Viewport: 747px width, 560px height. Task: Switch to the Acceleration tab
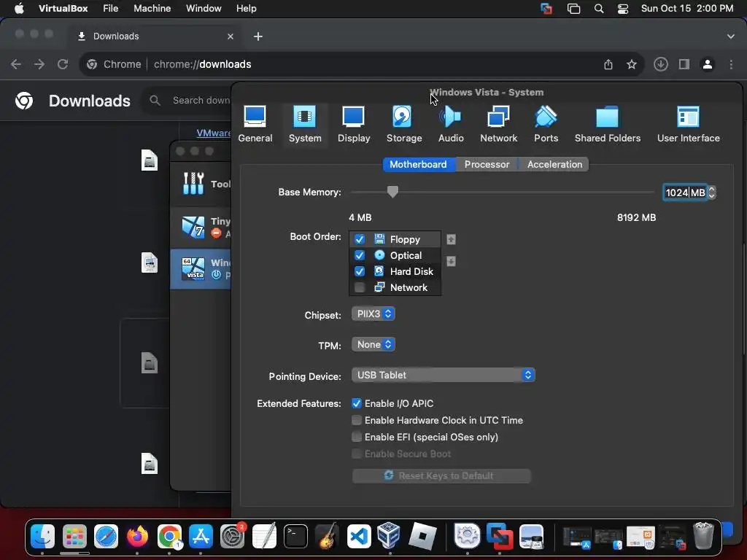[x=554, y=164]
